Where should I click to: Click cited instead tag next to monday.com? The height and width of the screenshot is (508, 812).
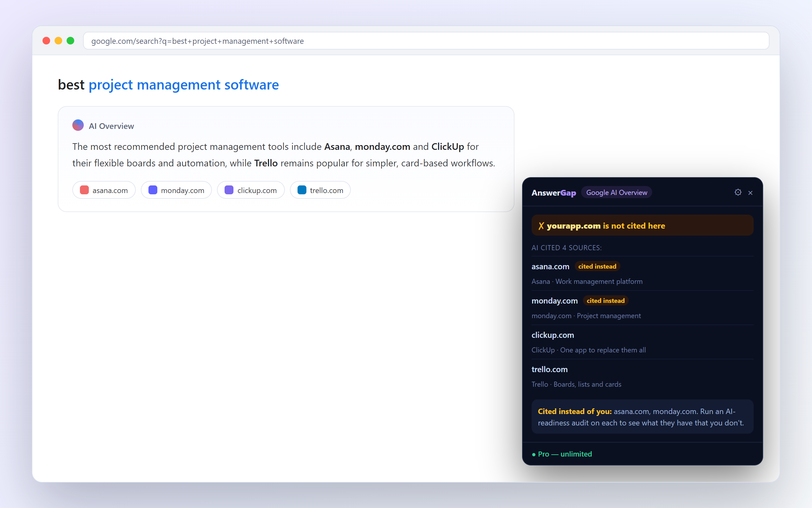[606, 301]
